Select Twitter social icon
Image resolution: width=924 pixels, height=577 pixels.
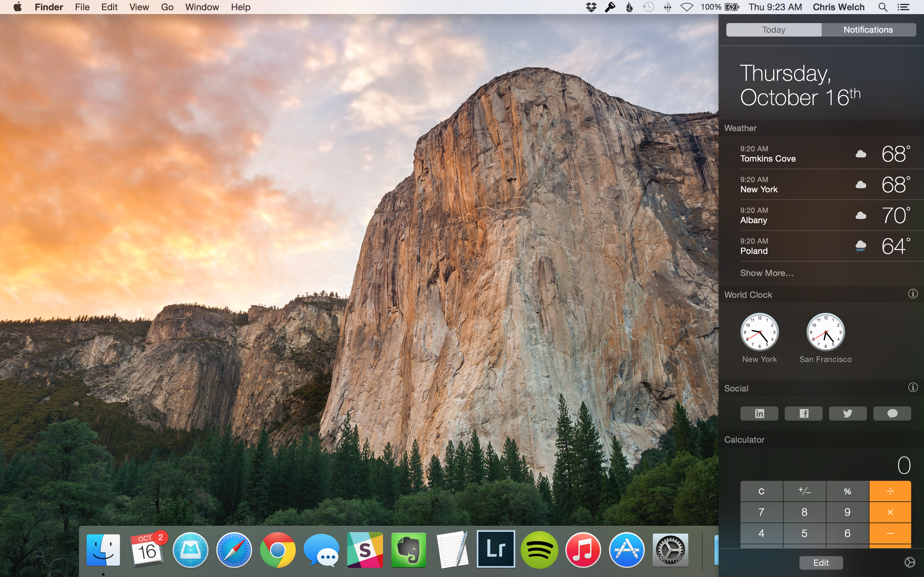pyautogui.click(x=848, y=413)
